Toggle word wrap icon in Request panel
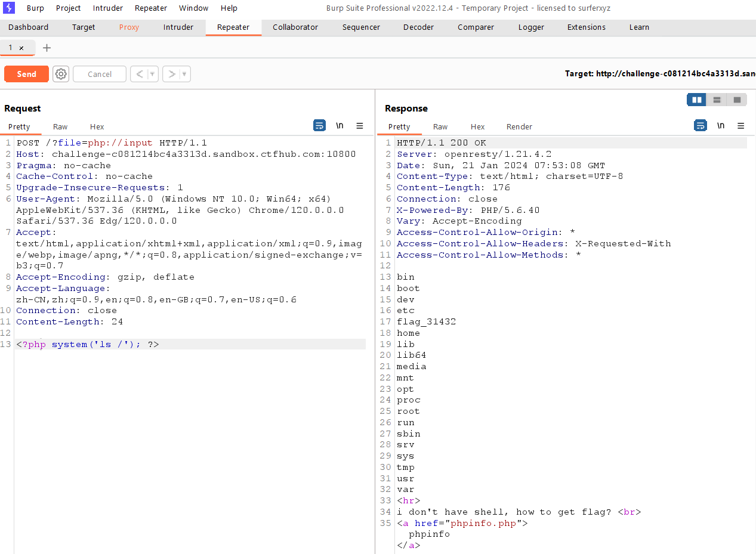756x554 pixels. point(320,126)
